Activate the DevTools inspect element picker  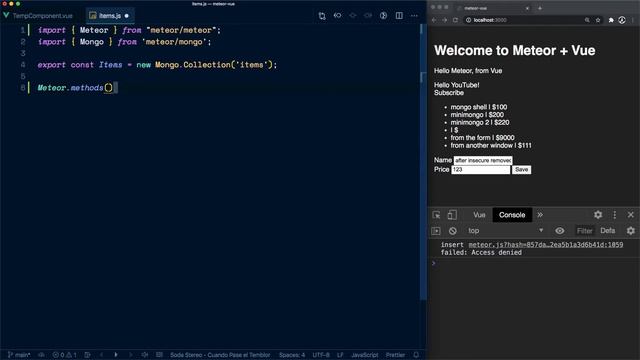coord(436,215)
